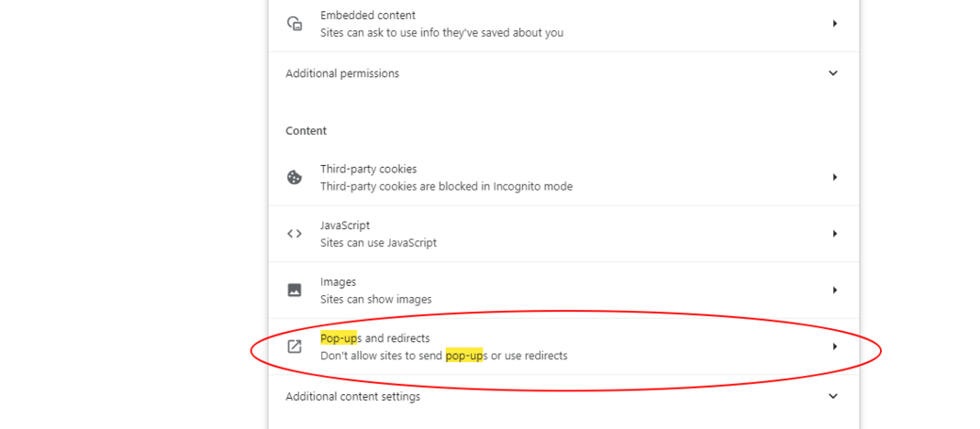Click the Embedded content title
The height and width of the screenshot is (429, 980).
[367, 15]
